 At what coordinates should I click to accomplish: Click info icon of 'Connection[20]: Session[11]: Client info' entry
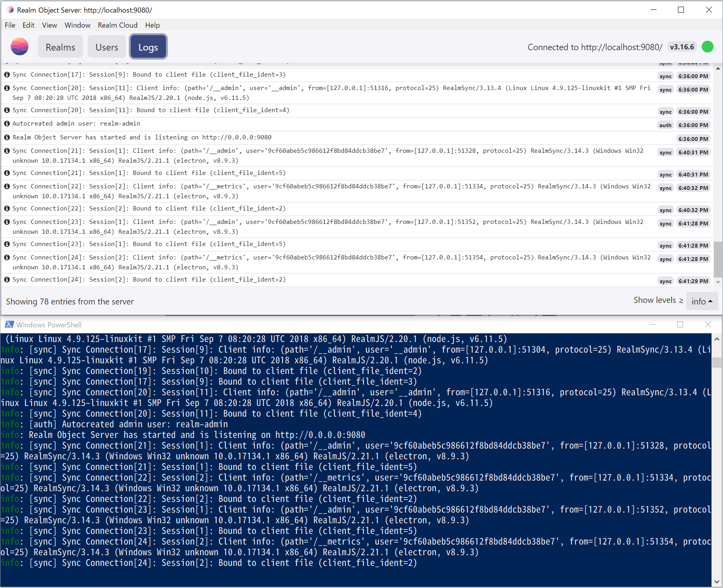click(x=7, y=88)
